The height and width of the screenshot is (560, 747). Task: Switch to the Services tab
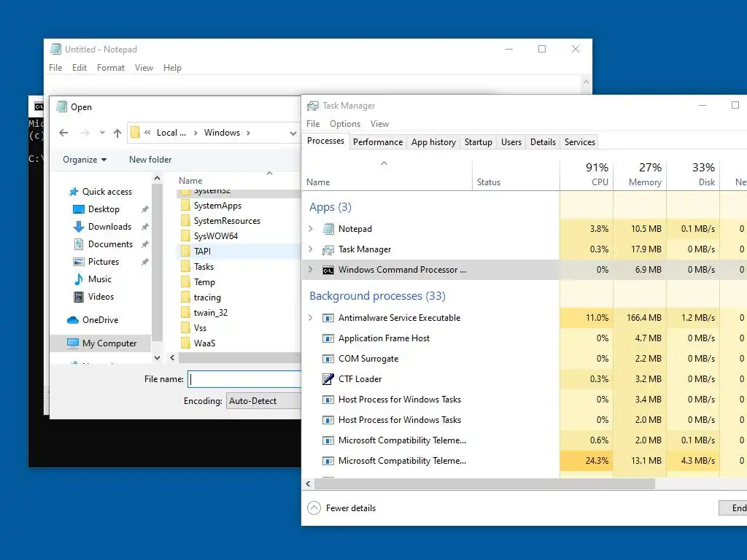(580, 142)
